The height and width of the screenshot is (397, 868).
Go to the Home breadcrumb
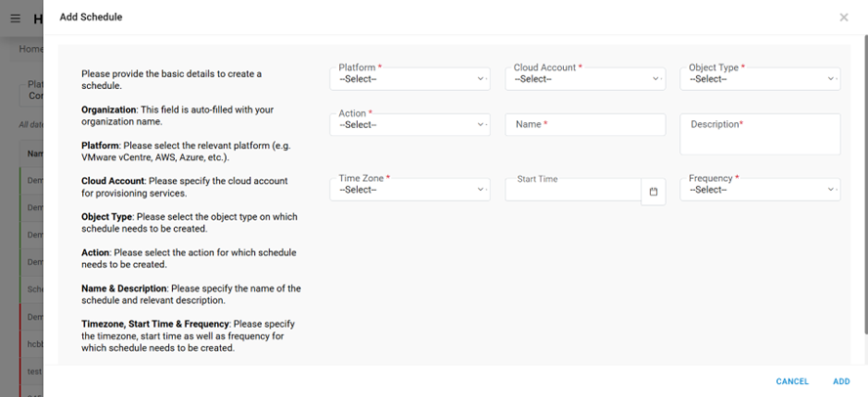click(30, 49)
